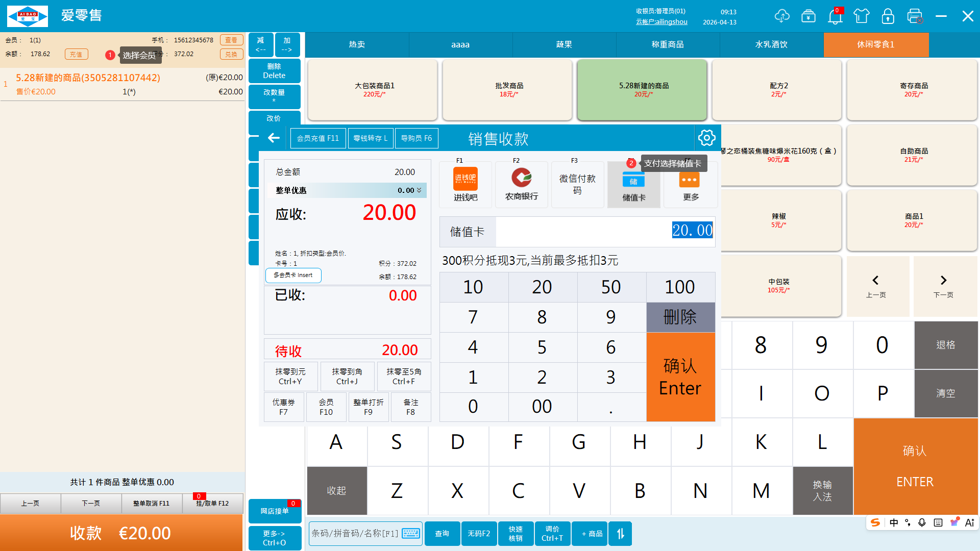The height and width of the screenshot is (551, 980).
Task: Open the notification bell icon
Action: [x=835, y=16]
